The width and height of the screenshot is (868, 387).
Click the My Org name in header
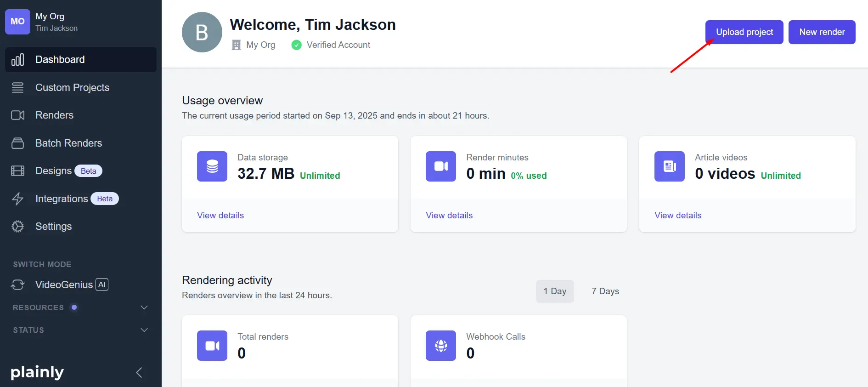(260, 45)
